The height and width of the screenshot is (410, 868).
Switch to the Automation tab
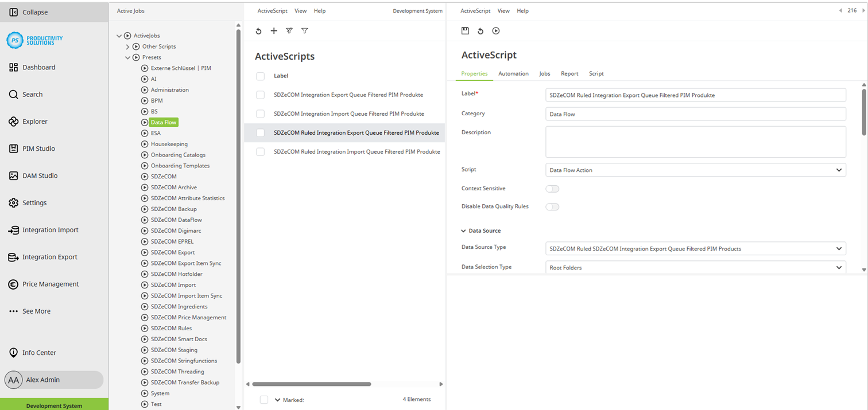pos(513,73)
